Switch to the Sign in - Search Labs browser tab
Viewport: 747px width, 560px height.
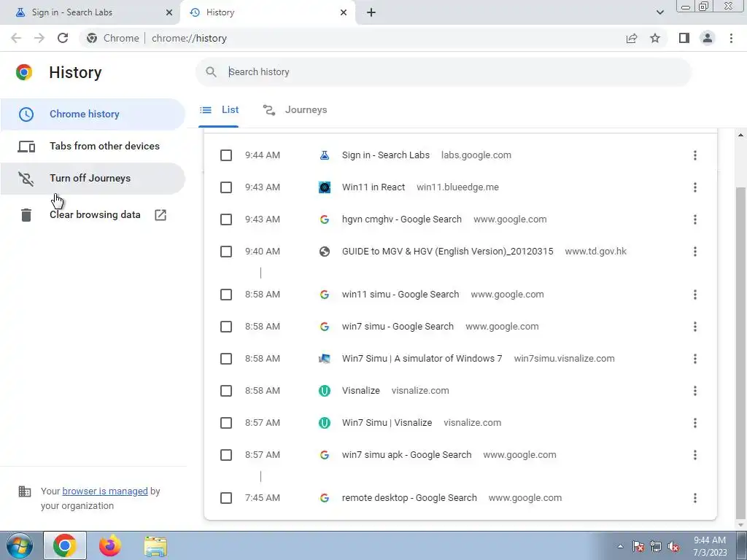90,12
